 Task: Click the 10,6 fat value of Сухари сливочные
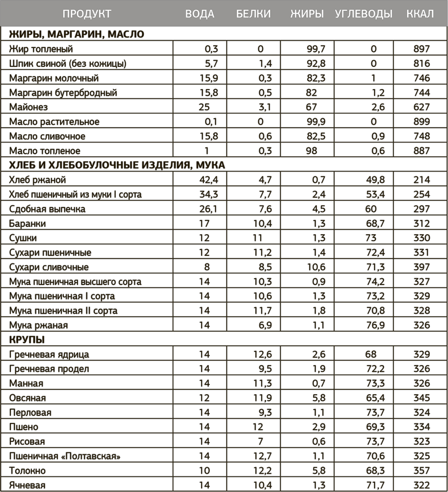316,267
